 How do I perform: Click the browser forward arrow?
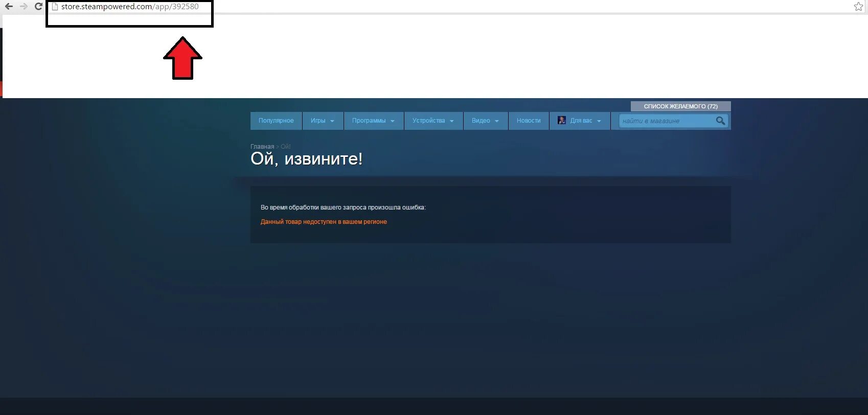pyautogui.click(x=24, y=7)
